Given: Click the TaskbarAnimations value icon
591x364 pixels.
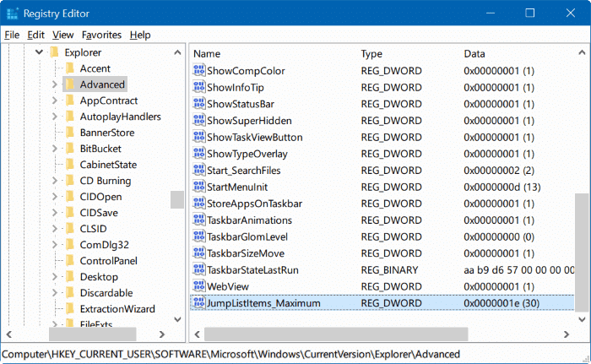Looking at the screenshot, I should click(198, 220).
